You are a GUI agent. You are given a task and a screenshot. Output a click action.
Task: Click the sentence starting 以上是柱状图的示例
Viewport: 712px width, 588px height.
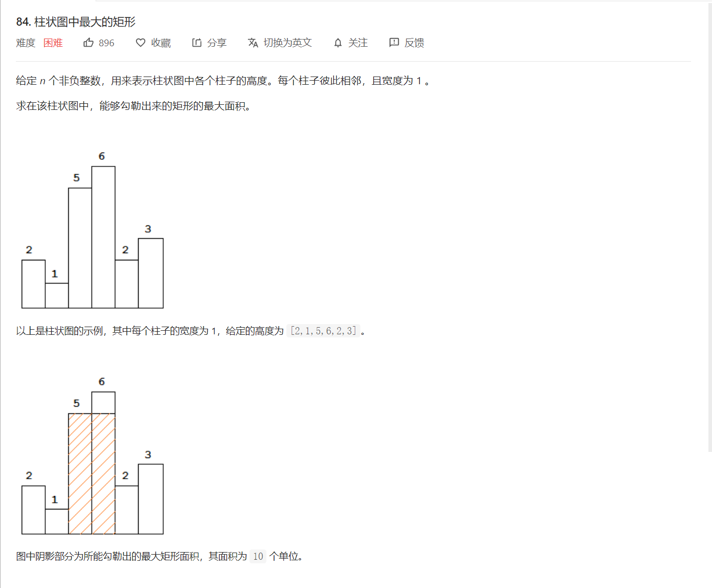click(190, 331)
